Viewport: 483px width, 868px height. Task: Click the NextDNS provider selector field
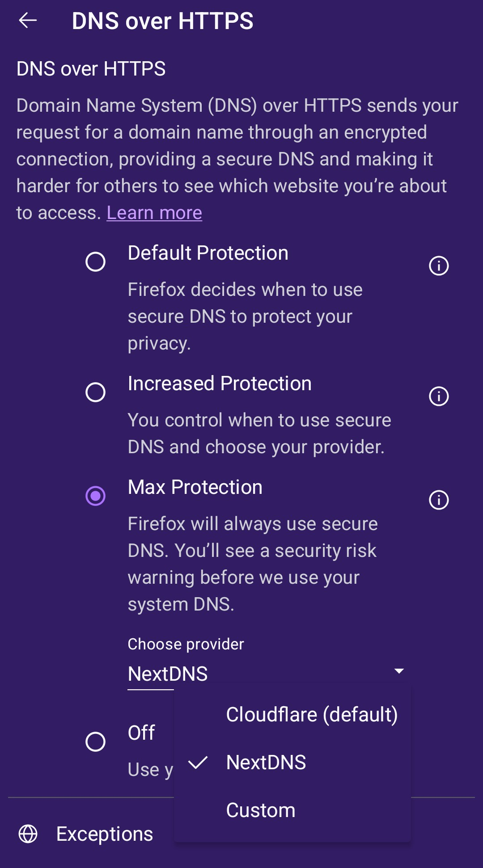tap(168, 674)
